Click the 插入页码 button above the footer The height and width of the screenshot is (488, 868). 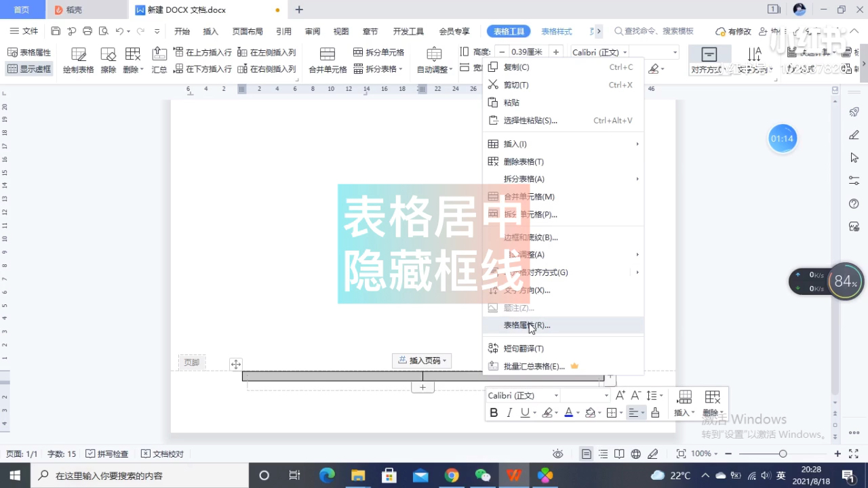click(422, 361)
